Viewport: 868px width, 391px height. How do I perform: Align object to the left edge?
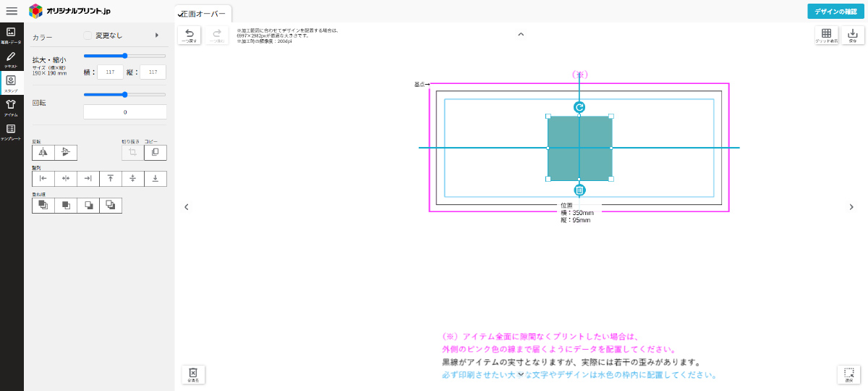click(43, 178)
